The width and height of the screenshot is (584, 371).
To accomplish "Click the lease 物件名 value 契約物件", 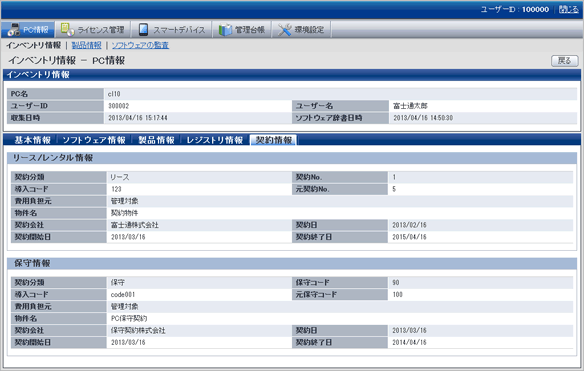I will pyautogui.click(x=124, y=213).
